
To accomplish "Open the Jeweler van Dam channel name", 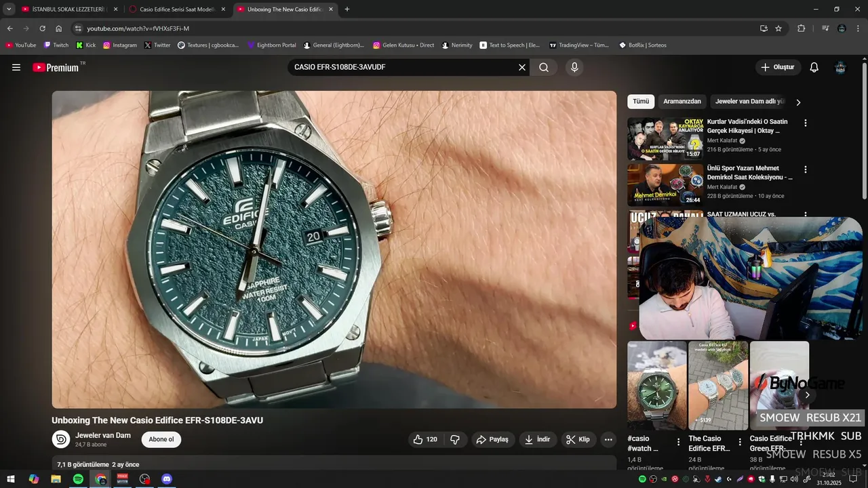I will coord(103,435).
